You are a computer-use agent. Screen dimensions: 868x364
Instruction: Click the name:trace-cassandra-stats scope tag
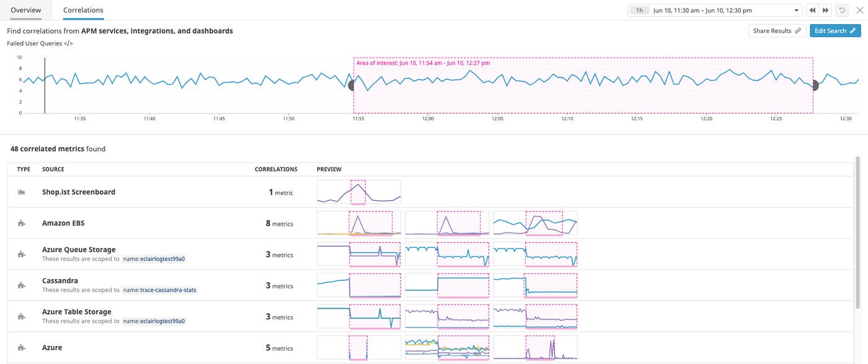[x=161, y=289]
